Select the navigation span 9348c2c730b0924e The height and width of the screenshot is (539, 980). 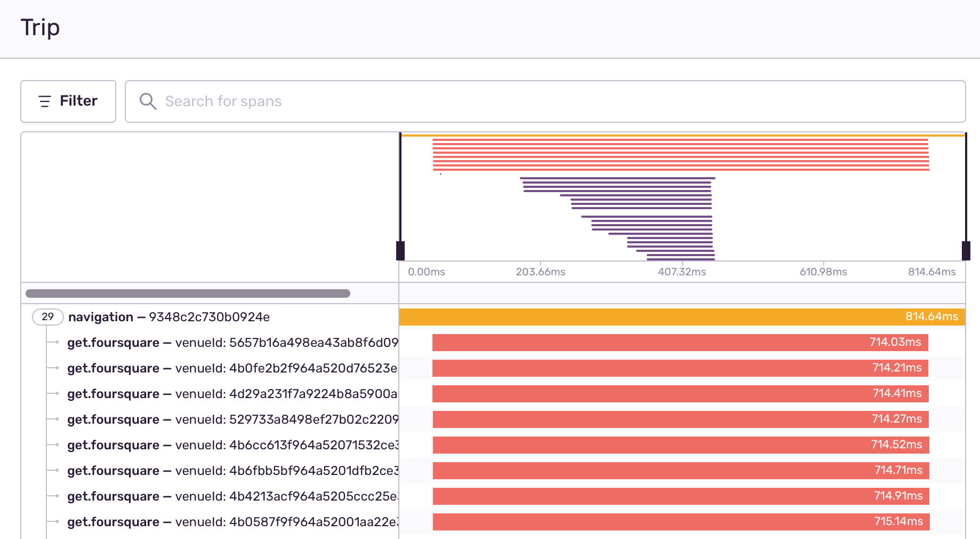169,317
